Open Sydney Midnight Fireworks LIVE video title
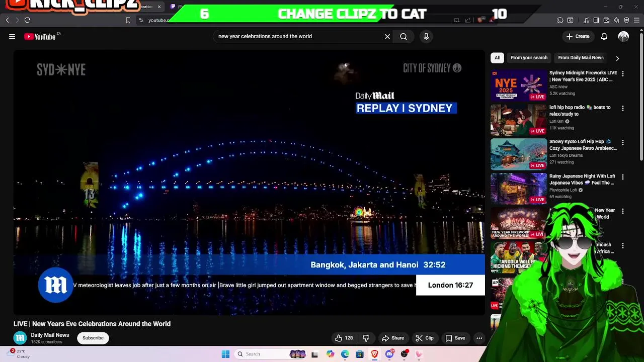 click(x=583, y=76)
